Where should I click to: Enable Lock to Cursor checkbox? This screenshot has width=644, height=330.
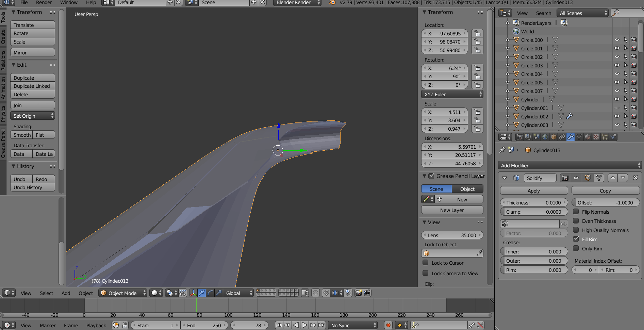click(x=425, y=263)
